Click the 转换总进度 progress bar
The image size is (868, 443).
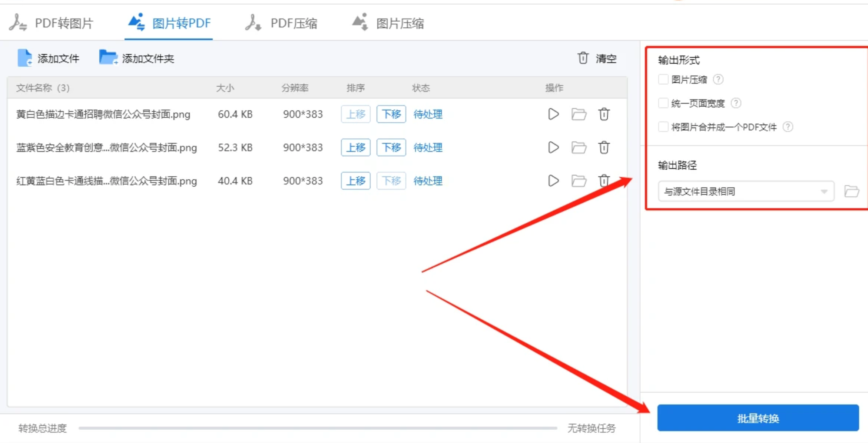[x=317, y=428]
